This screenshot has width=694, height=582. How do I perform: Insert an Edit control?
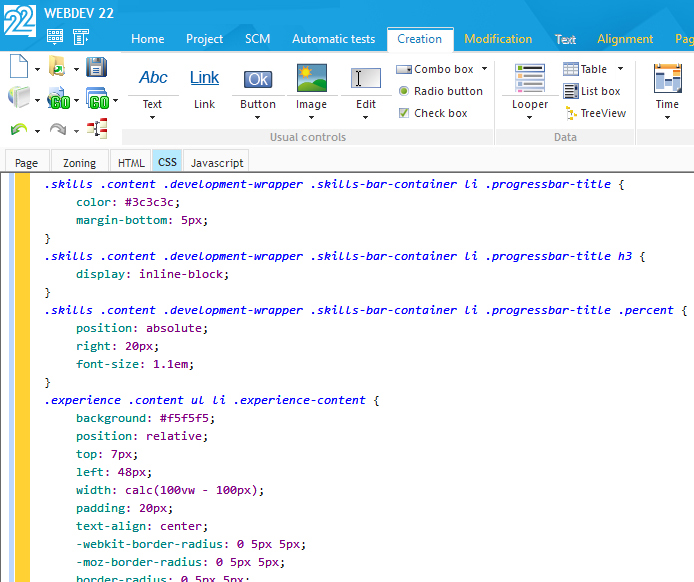tap(366, 78)
